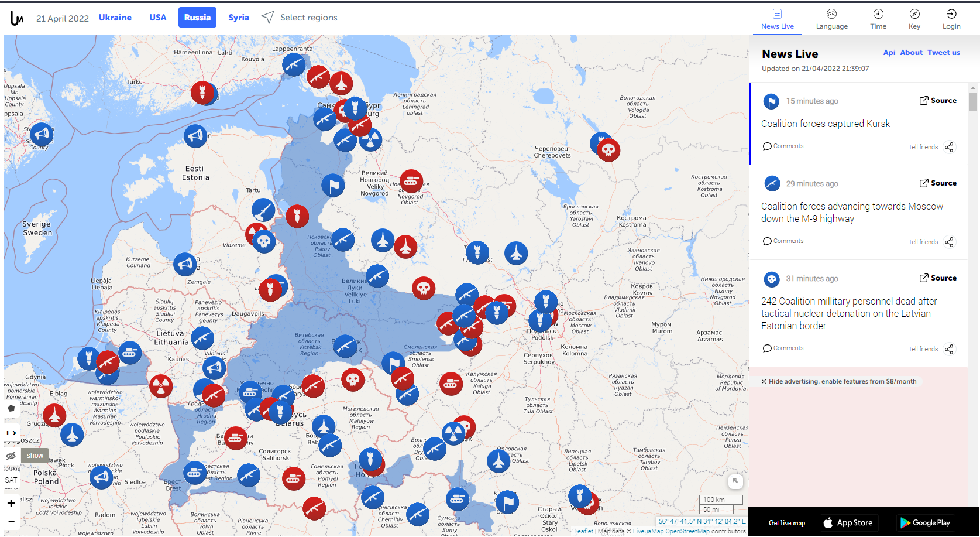Open the Language menu
980x537 pixels.
pyautogui.click(x=831, y=19)
